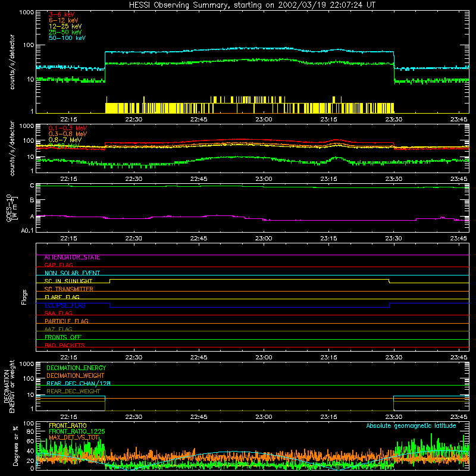Click the SC_TRANSMITTER flag label

point(69,289)
